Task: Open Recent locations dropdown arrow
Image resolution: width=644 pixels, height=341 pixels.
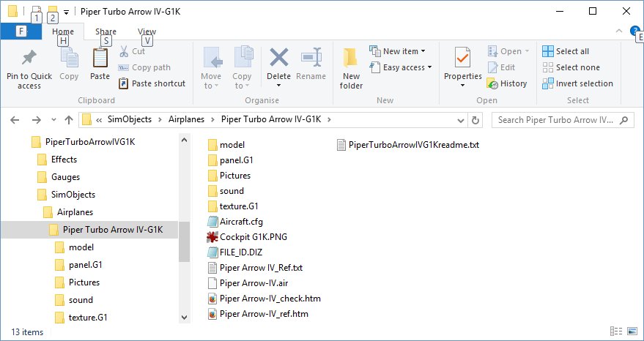Action: (x=53, y=120)
